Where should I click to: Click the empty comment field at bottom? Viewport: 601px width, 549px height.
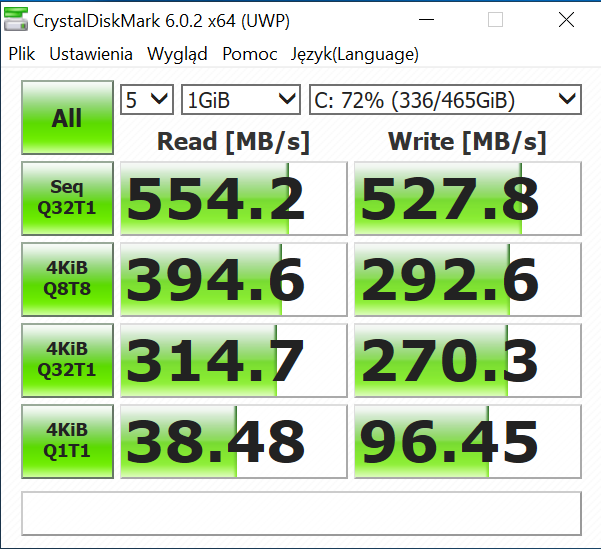(302, 514)
